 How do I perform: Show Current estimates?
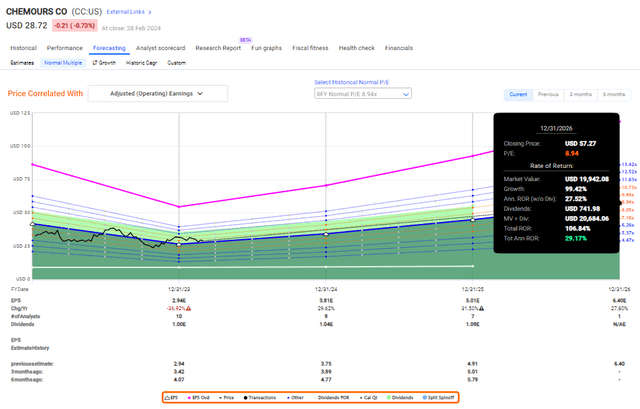tap(518, 94)
